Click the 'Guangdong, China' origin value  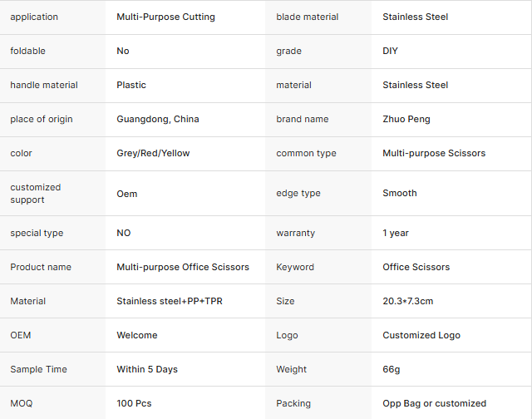tap(158, 119)
